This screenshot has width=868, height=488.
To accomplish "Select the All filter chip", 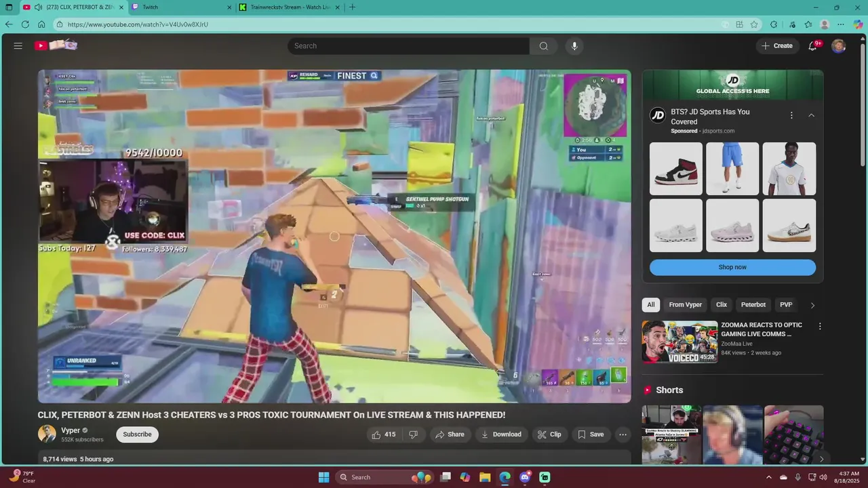I will point(651,305).
